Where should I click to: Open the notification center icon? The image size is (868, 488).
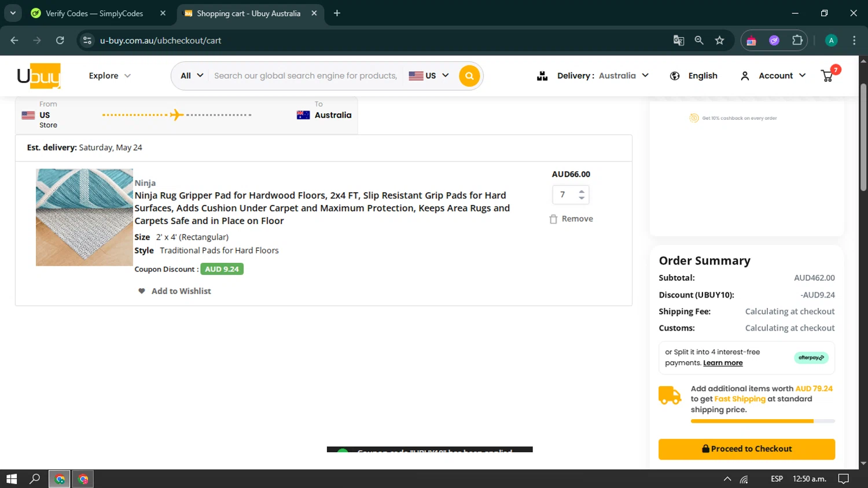(x=844, y=479)
